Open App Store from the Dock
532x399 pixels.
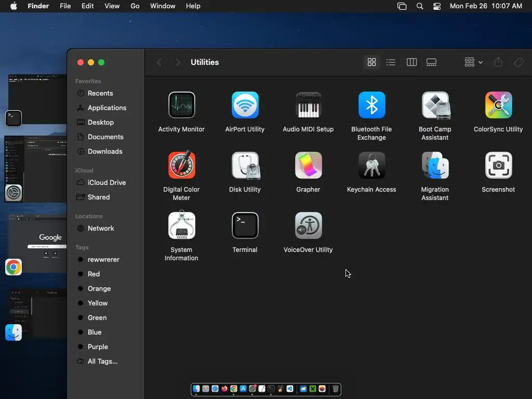[243, 389]
